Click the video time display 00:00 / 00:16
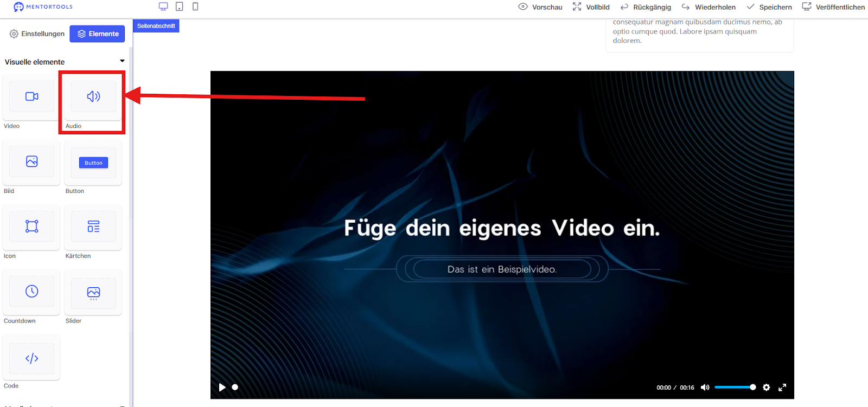Screen dimensions: 868x407 675,387
